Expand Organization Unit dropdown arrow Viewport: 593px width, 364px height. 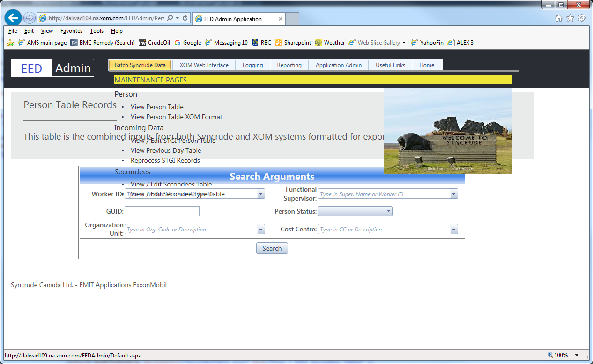[x=261, y=230]
